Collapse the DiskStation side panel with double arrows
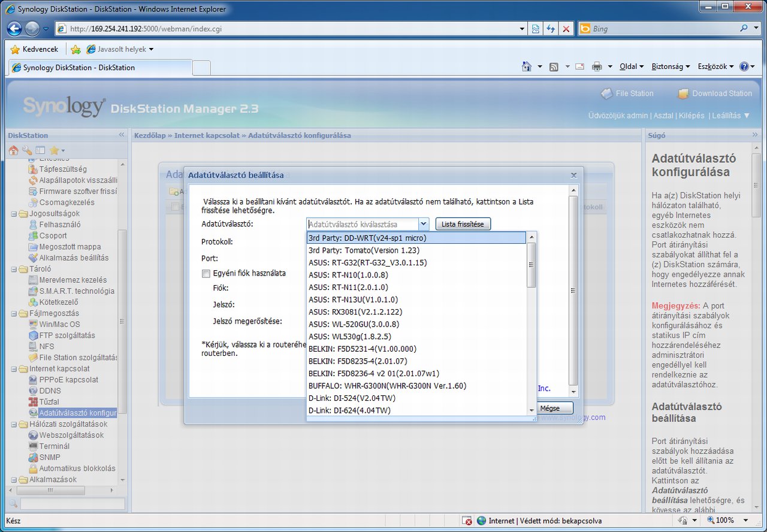Viewport: 767px width, 532px height. [x=122, y=135]
